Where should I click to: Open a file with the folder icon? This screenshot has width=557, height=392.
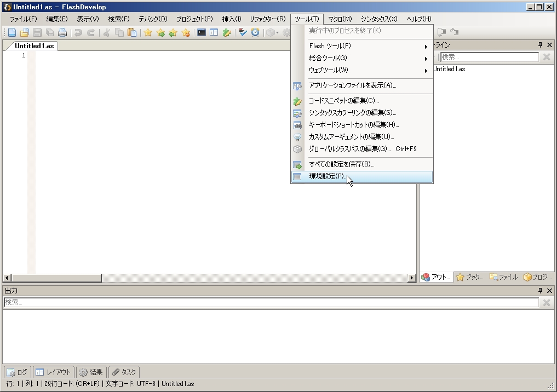pos(24,33)
